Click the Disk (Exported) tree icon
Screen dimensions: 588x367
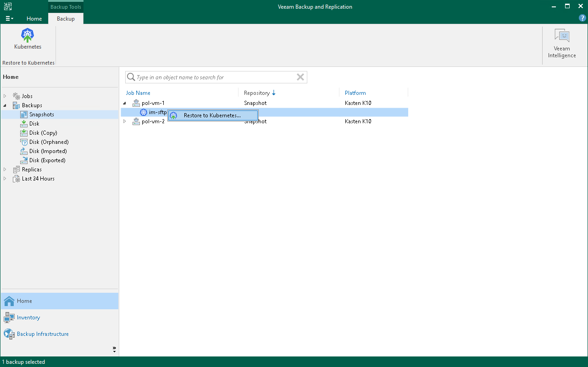click(24, 160)
